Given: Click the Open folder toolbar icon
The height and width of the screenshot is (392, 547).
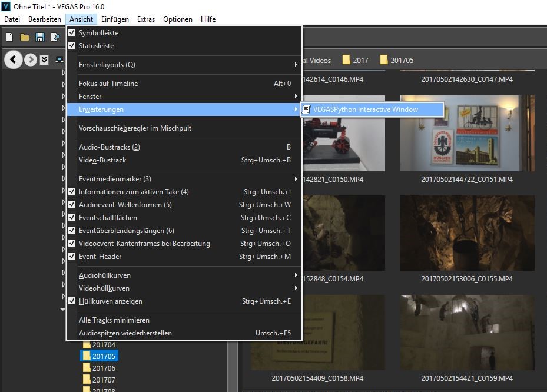Looking at the screenshot, I should (25, 37).
